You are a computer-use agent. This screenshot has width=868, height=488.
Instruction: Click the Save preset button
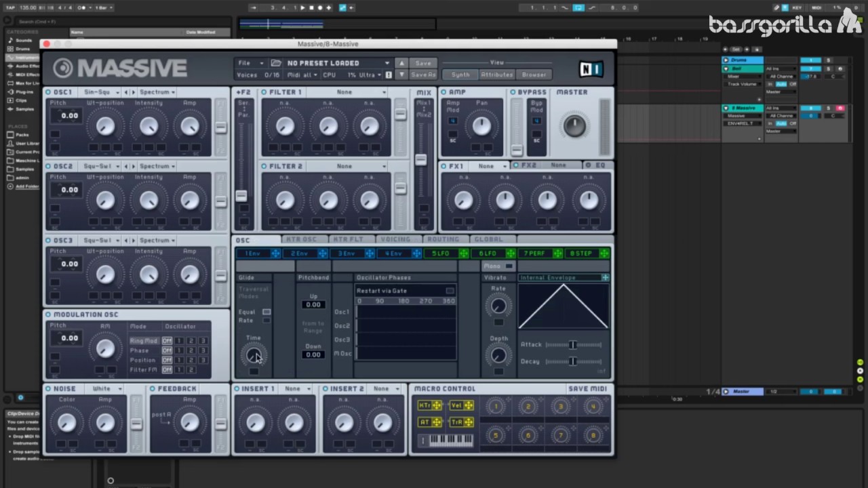tap(423, 63)
